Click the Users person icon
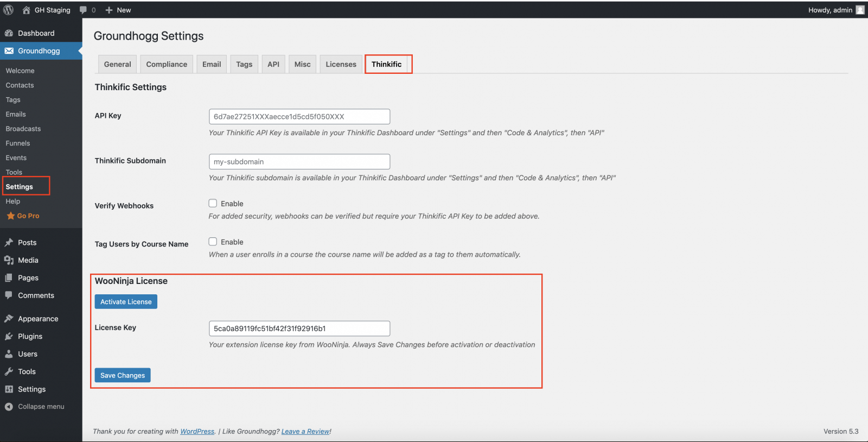This screenshot has width=868, height=442. 9,354
